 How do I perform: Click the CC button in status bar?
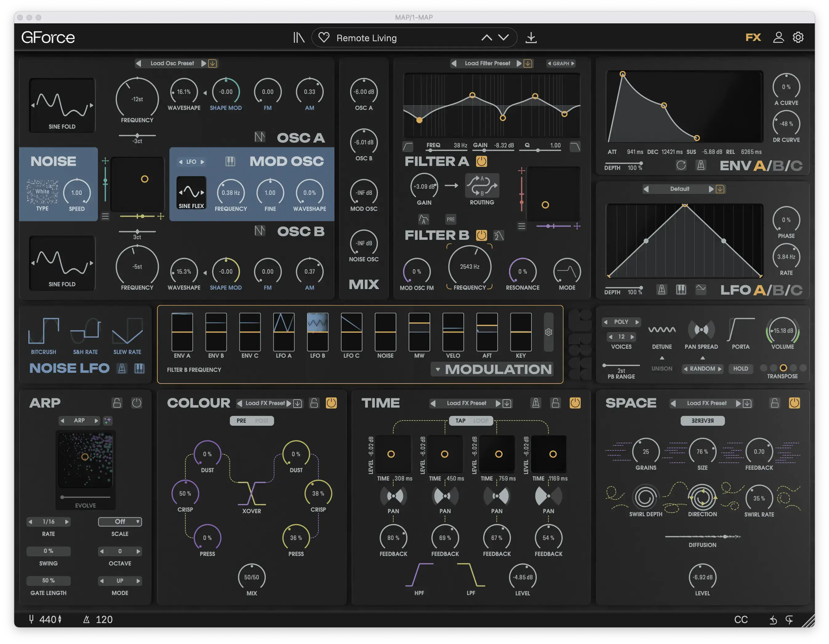[x=741, y=620]
